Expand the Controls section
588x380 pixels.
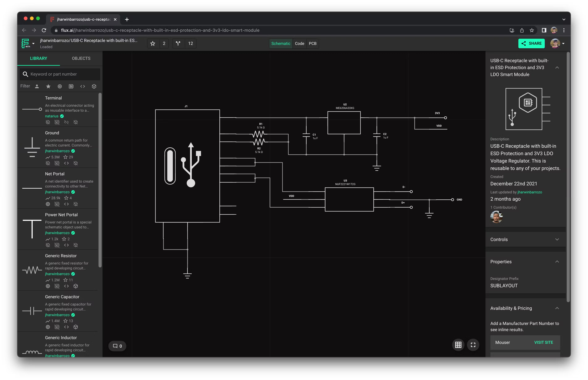coord(557,239)
